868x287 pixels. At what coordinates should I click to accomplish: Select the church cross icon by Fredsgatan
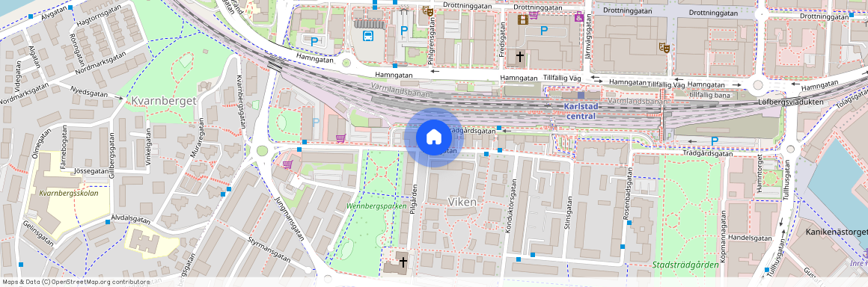coord(520,56)
